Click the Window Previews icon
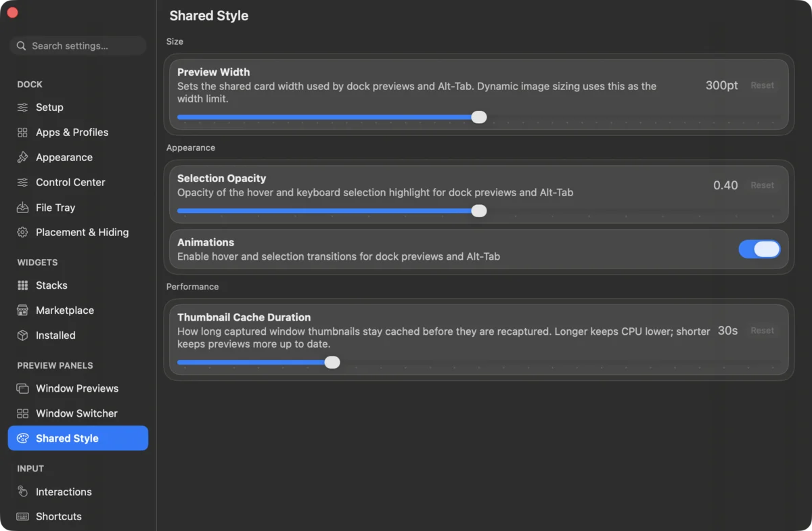Image resolution: width=812 pixels, height=531 pixels. (x=22, y=388)
